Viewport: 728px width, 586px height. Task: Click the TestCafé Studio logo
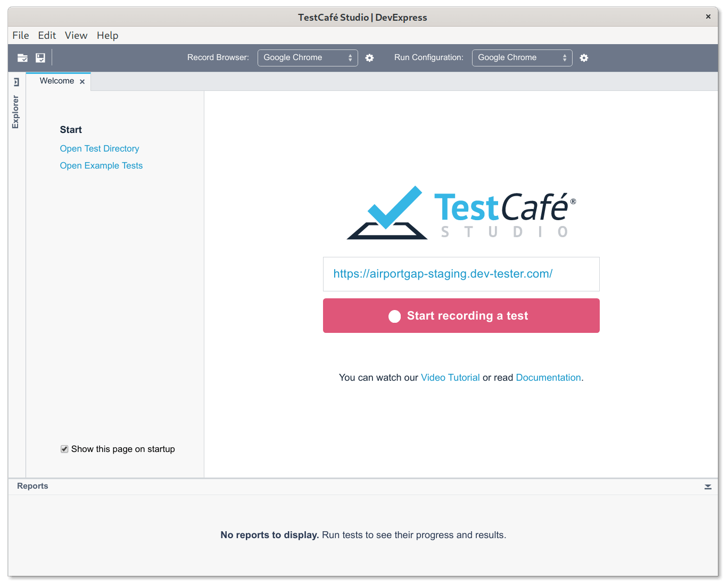click(x=461, y=213)
